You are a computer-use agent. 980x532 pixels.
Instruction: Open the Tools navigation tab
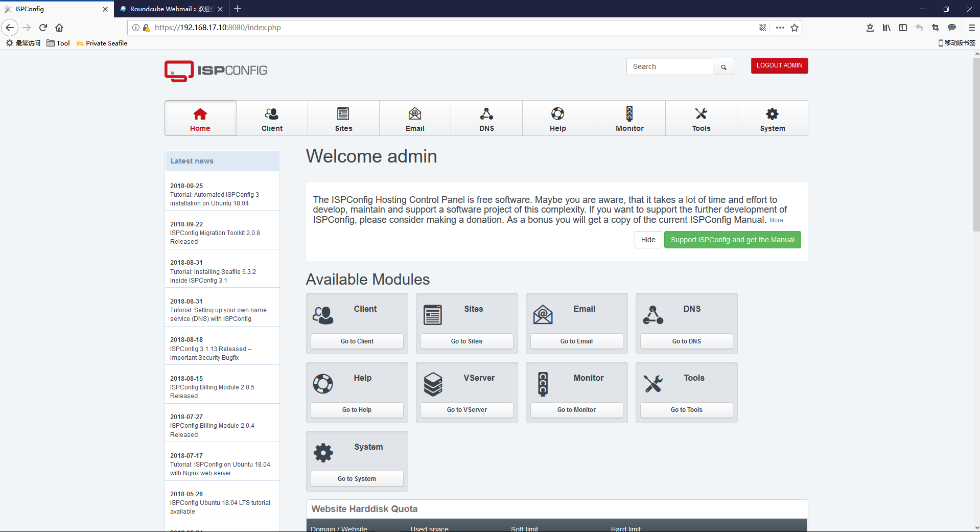(x=701, y=118)
